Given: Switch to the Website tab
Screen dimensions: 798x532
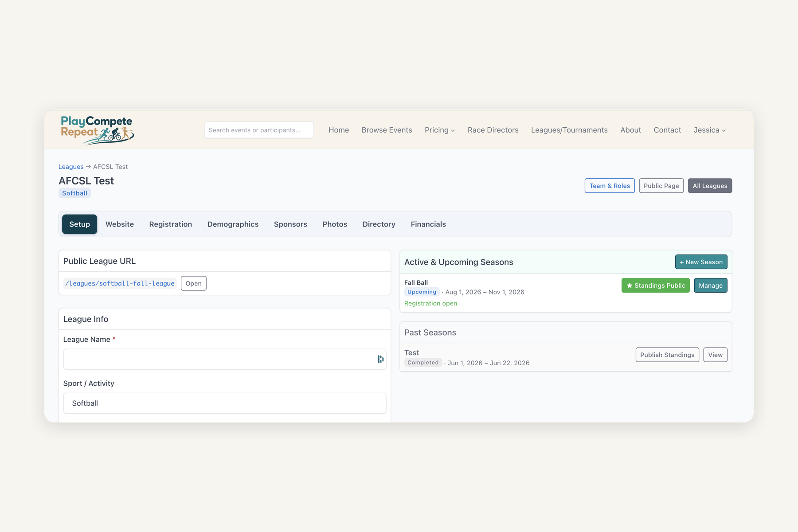Looking at the screenshot, I should [120, 224].
